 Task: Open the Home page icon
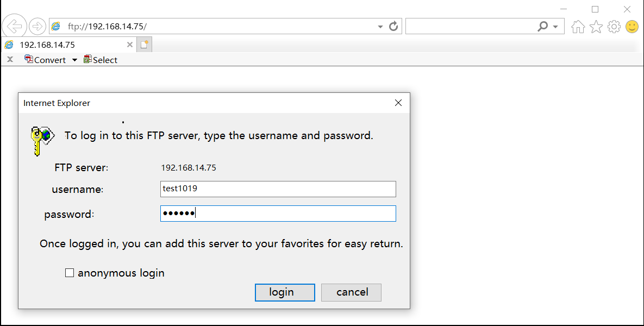coord(578,27)
